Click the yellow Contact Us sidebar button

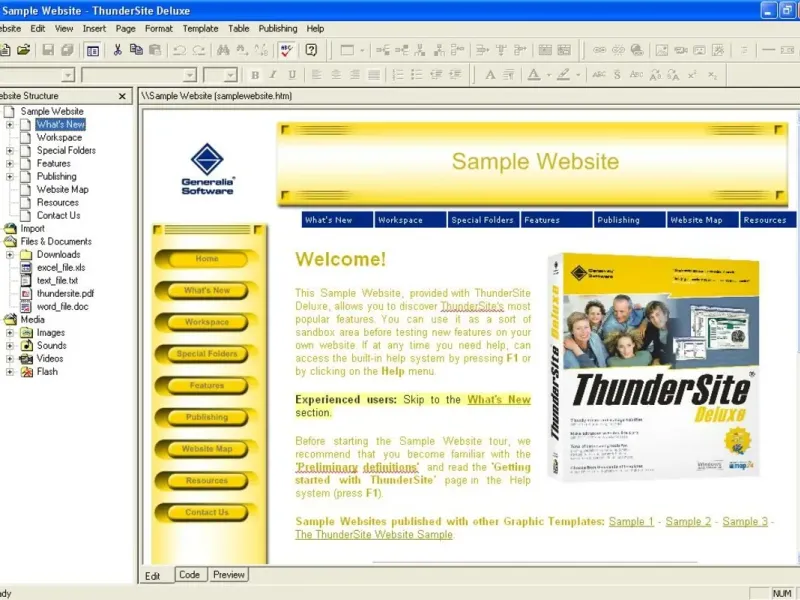[x=207, y=512]
